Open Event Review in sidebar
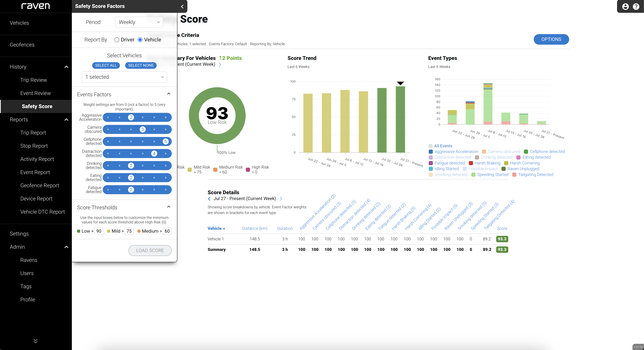Screen dimensions: 644x350 (x=35, y=93)
